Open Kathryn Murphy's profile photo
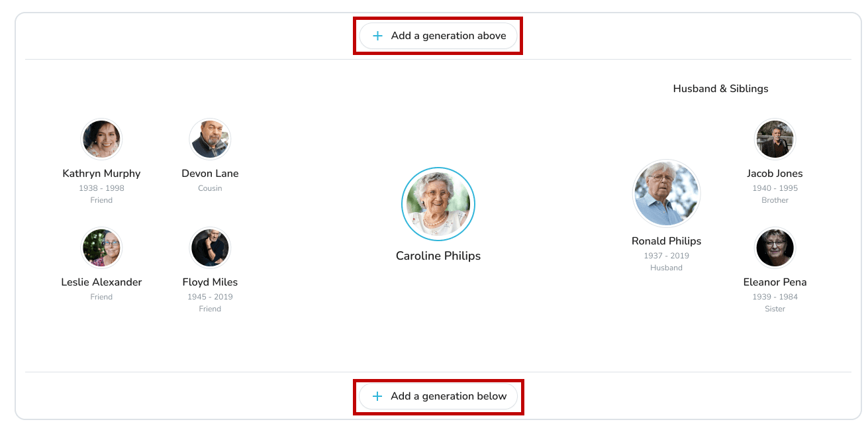 (x=101, y=139)
